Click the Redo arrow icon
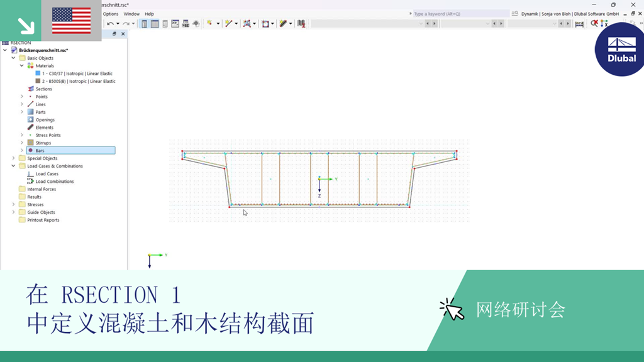The image size is (644, 362). click(x=126, y=24)
